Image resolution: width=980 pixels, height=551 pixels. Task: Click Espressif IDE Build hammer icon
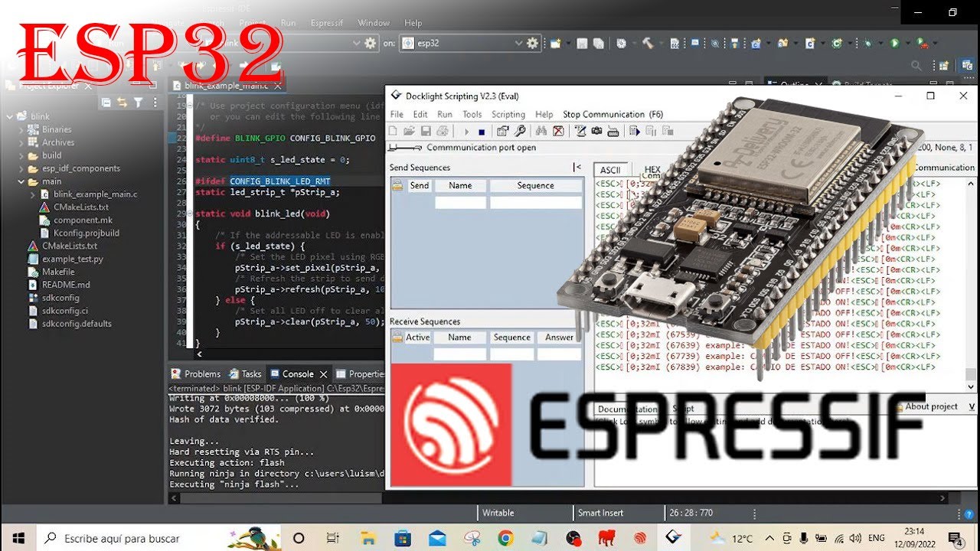point(648,44)
